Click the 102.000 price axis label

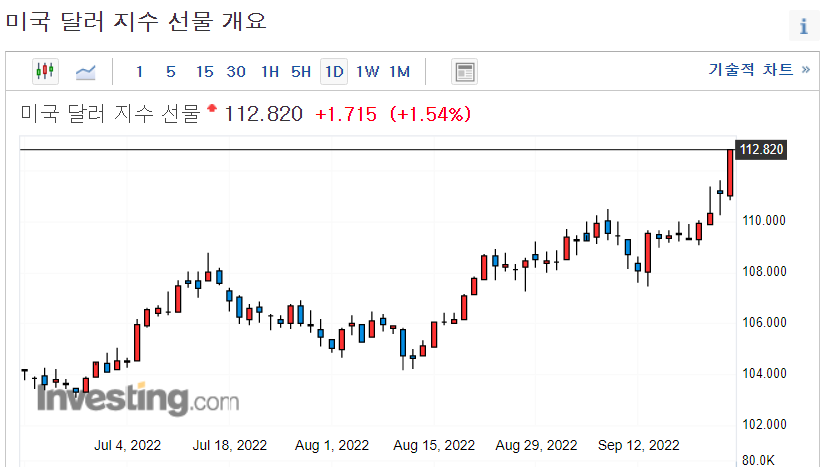point(764,424)
